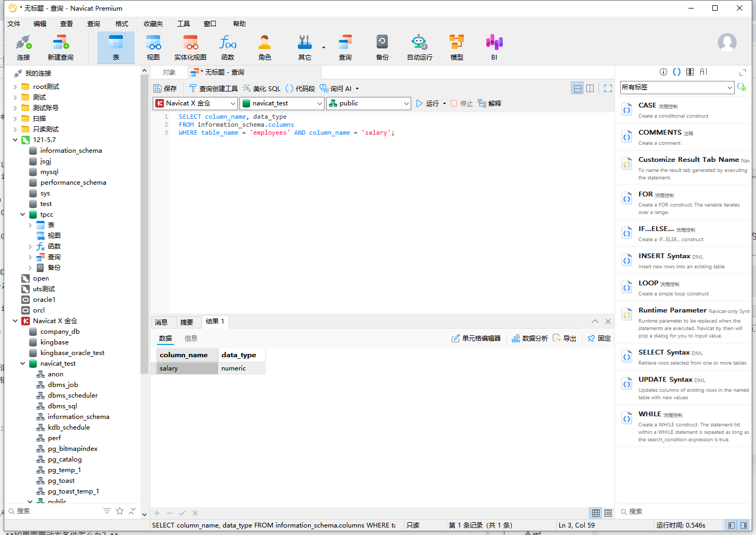Image resolution: width=756 pixels, height=535 pixels.
Task: Click the create new snippet icon
Action: [x=742, y=87]
